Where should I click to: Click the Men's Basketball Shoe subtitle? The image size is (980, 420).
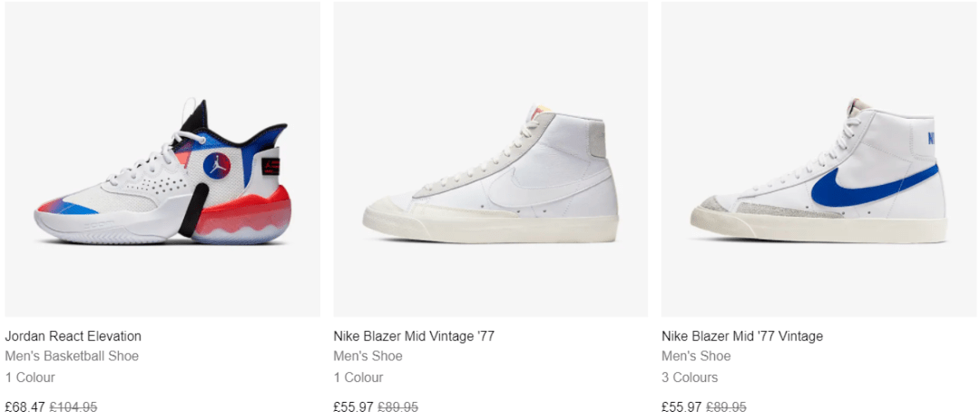point(72,357)
